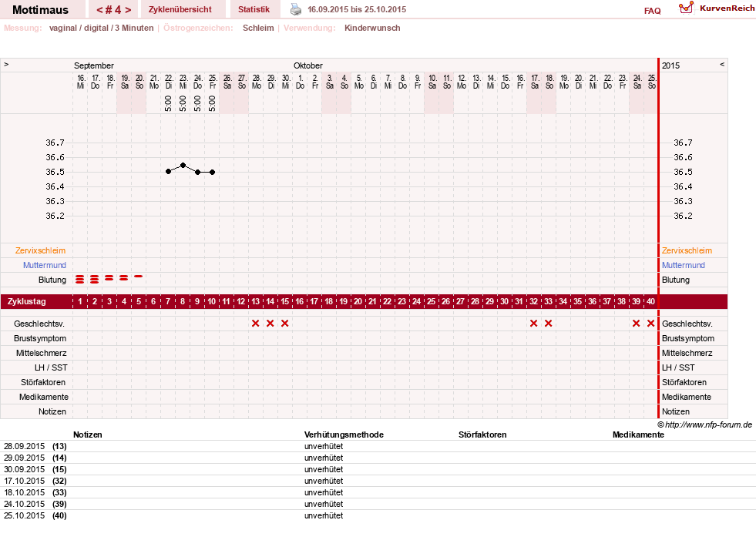The height and width of the screenshot is (557, 756).
Task: Click the date range 16.09.2015 bis 25.10.2015
Action: click(x=357, y=9)
